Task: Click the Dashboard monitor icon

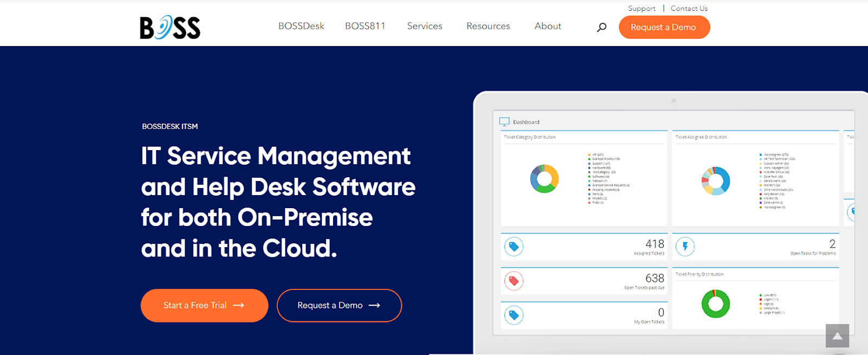Action: coord(505,122)
